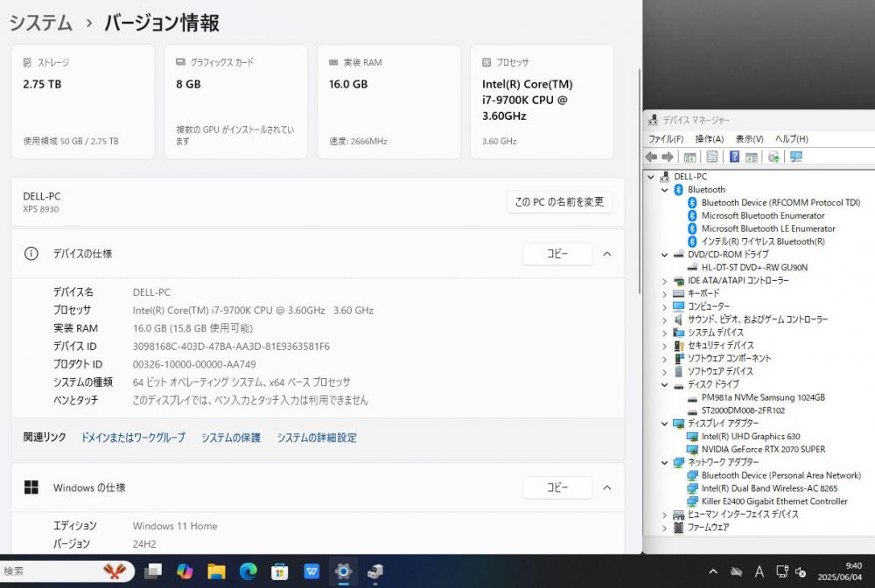Toggle the console tree pane icon in Device Manager
This screenshot has height=588, width=875.
[x=689, y=157]
